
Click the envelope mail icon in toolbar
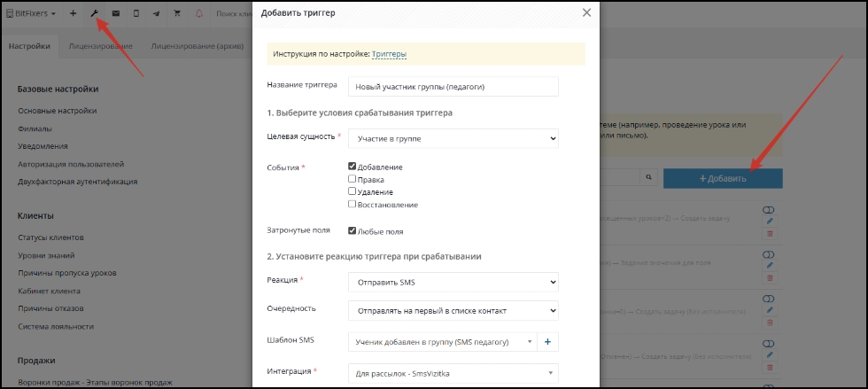pyautogui.click(x=116, y=13)
